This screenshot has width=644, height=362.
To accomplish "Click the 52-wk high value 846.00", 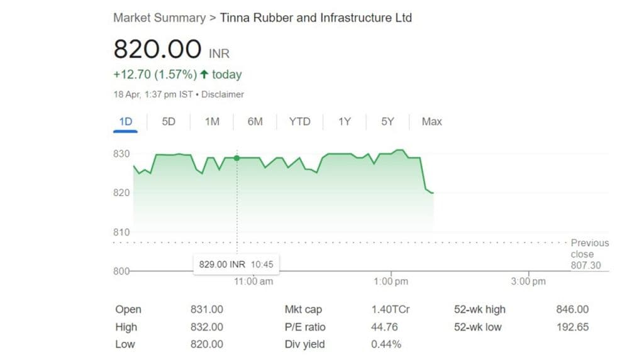I will (572, 309).
